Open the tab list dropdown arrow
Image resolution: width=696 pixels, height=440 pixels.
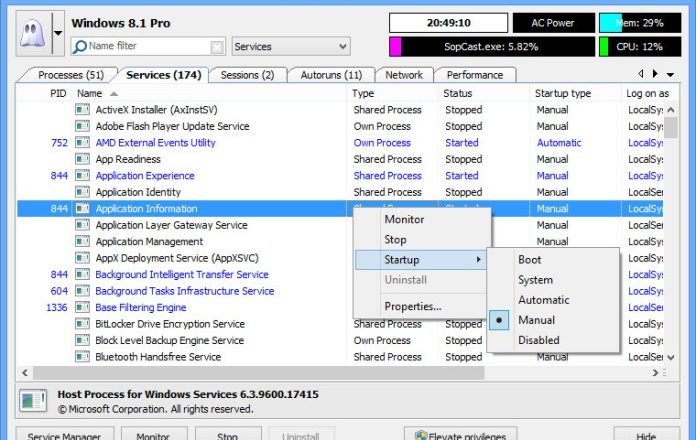(671, 75)
